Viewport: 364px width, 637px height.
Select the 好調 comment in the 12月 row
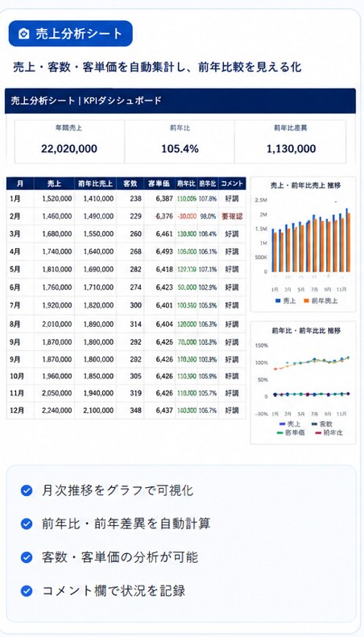pyautogui.click(x=232, y=411)
